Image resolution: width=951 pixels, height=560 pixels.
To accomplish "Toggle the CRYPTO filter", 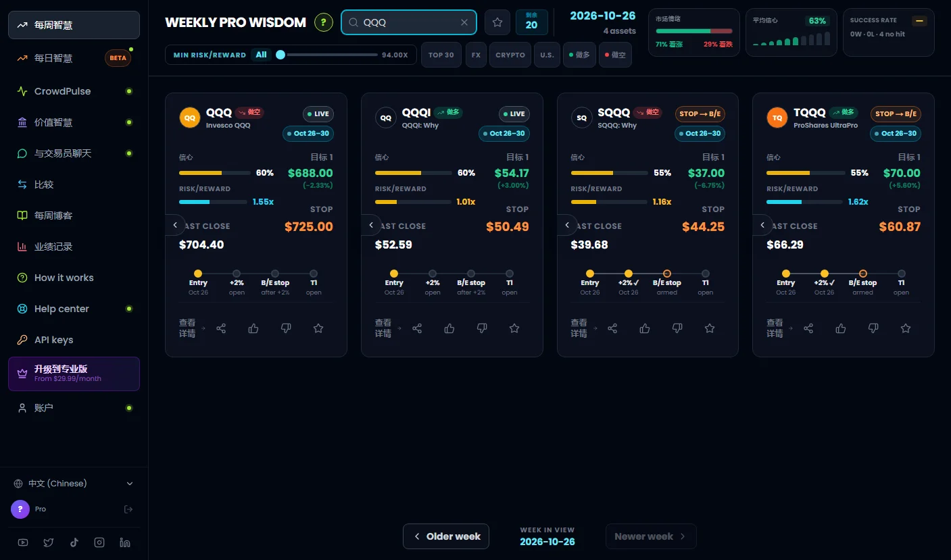I will [x=510, y=55].
